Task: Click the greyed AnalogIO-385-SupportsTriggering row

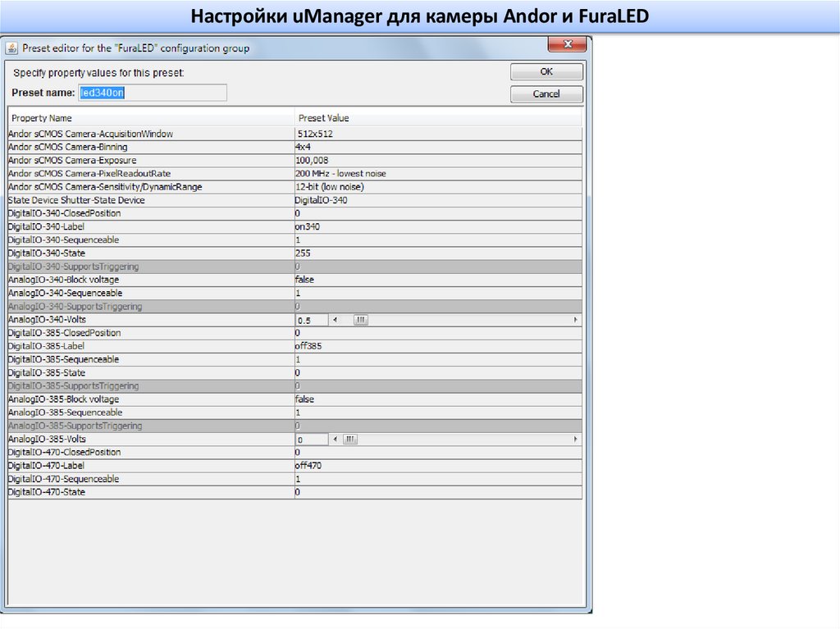Action: coord(294,426)
